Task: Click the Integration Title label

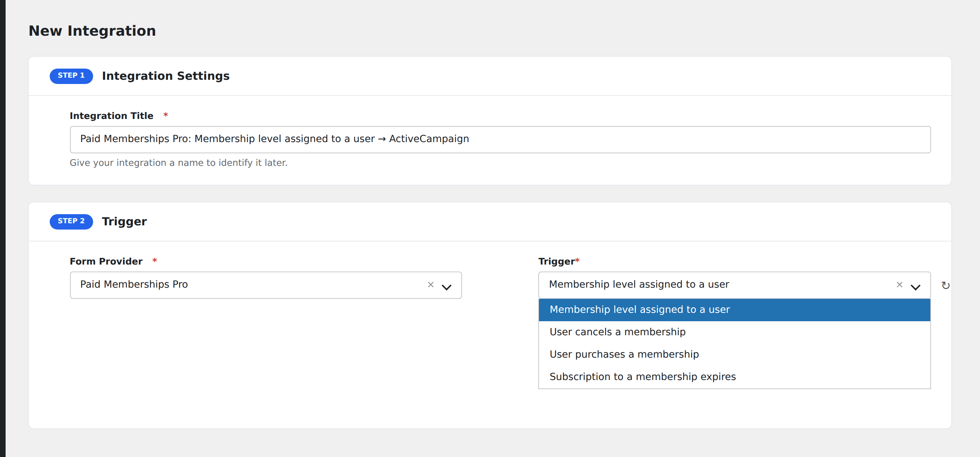Action: coord(111,115)
